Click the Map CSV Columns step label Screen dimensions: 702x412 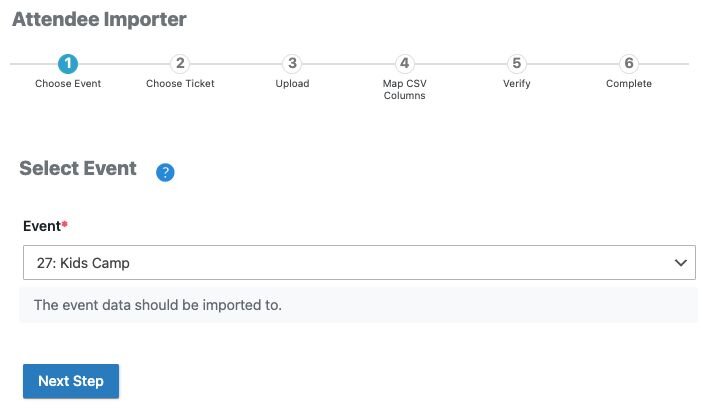click(x=404, y=90)
